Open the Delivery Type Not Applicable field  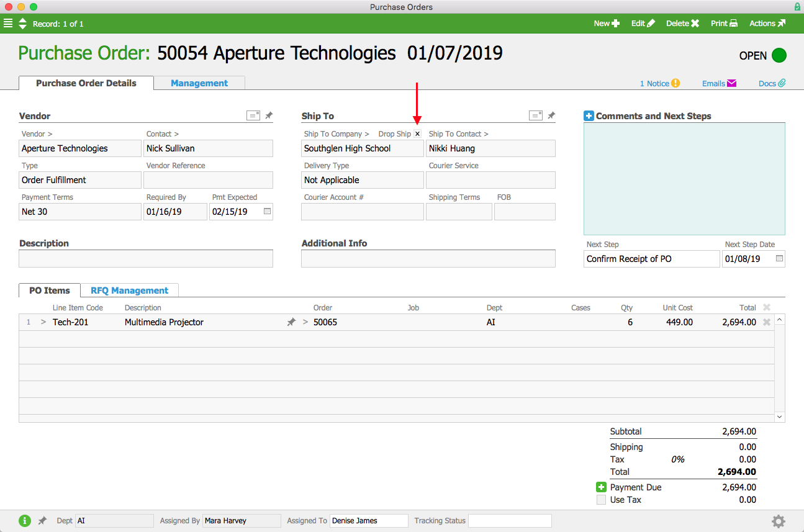(363, 180)
